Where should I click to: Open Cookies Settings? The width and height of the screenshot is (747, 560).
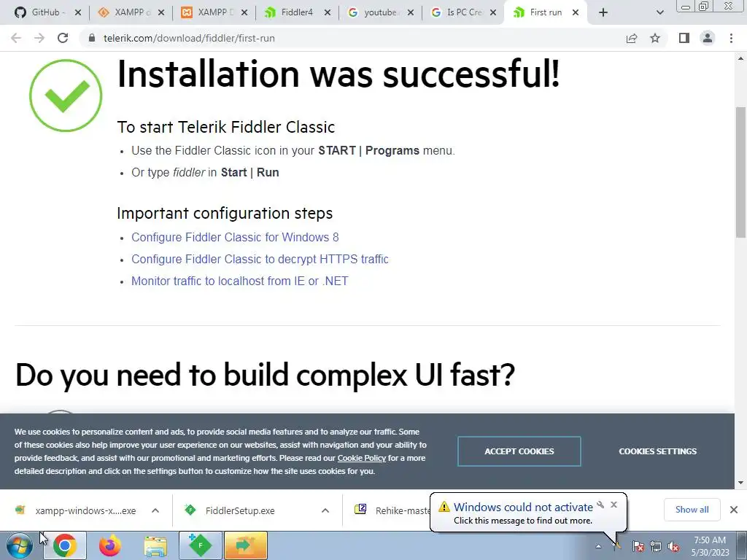[657, 451]
